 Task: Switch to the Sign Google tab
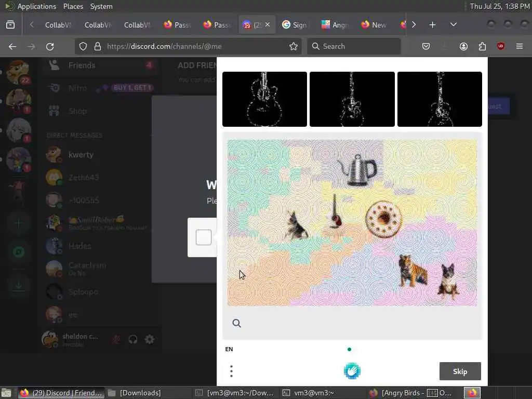[x=295, y=25]
